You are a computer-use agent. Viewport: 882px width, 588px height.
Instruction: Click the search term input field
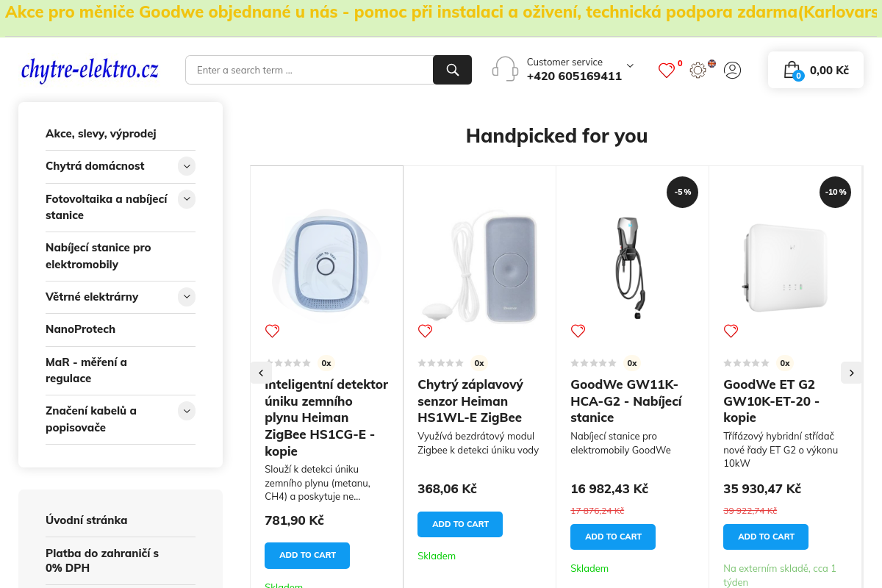point(309,70)
